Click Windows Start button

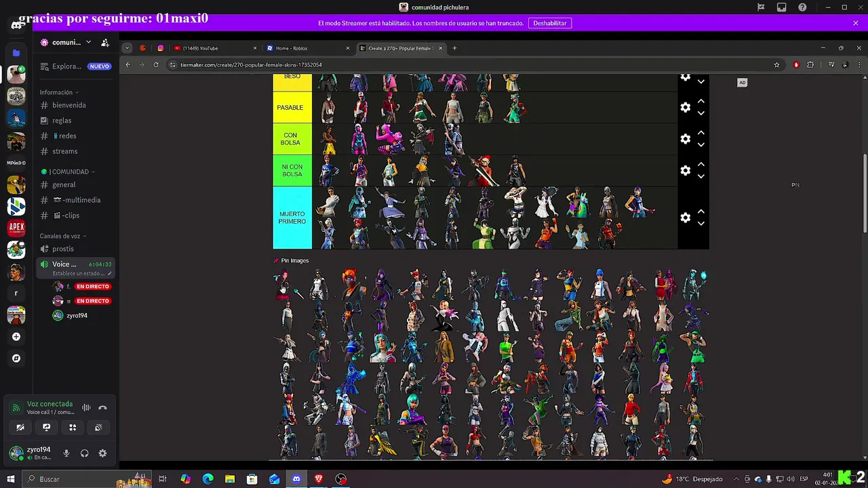point(10,479)
